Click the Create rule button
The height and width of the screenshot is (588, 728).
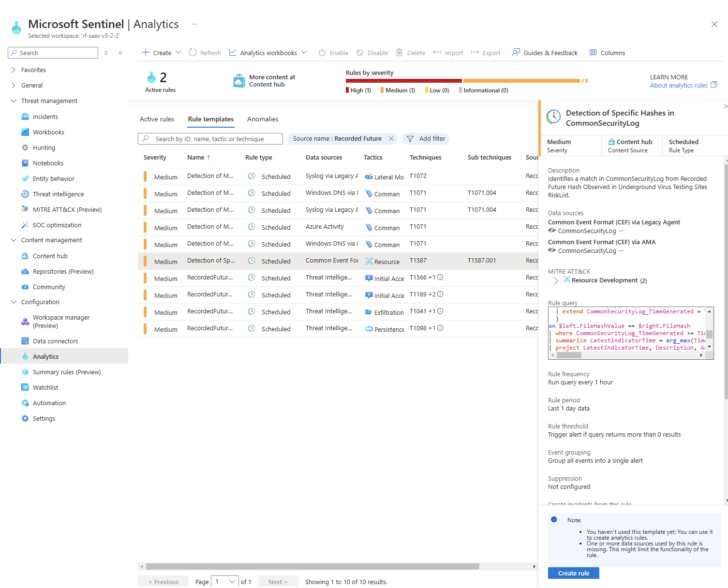coord(573,573)
